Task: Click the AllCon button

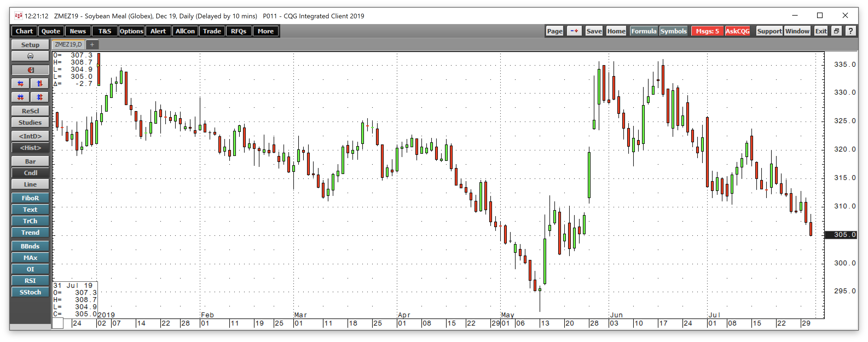Action: tap(185, 31)
